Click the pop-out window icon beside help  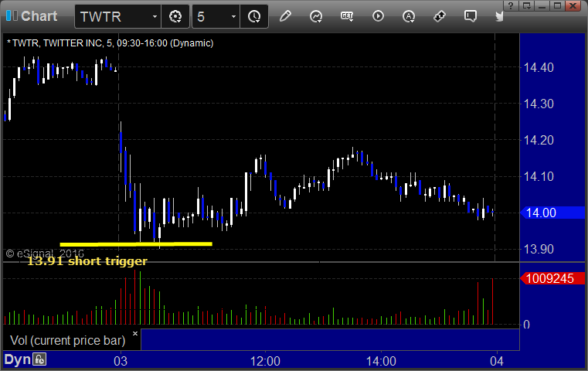coord(526,5)
